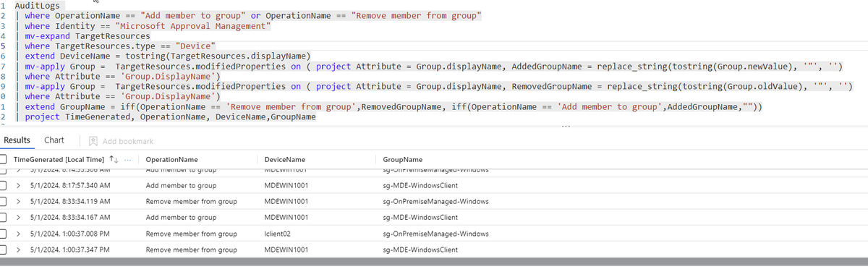Click the horizontal scrollbar under results
The width and height of the screenshot is (868, 272).
[434, 262]
